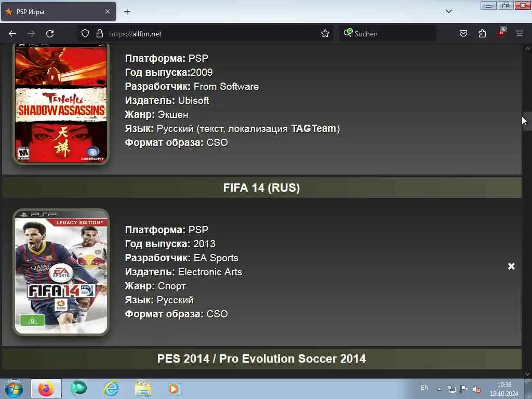Open the FIFA 14 cover image

61,272
